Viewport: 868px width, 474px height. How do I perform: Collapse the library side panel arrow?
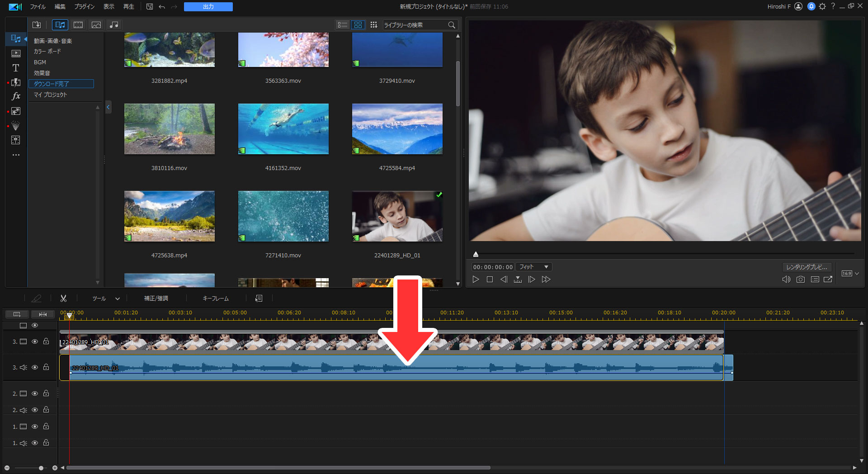pos(108,107)
